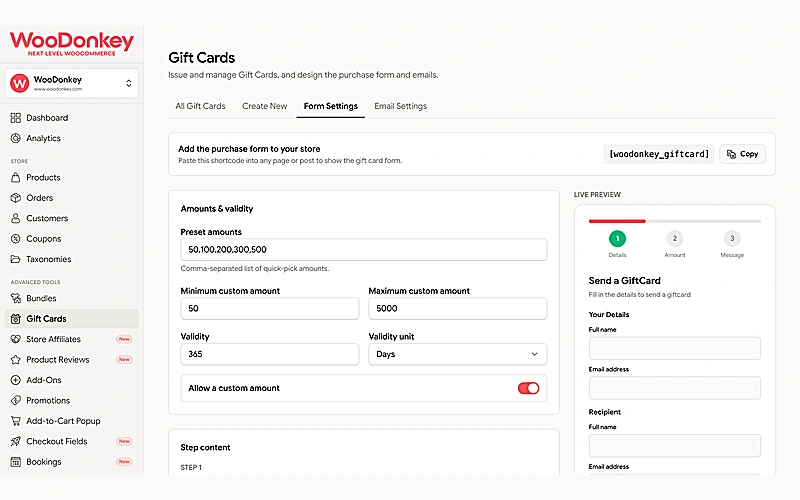Click New badge beside Bookings
The image size is (800, 500).
point(124,462)
